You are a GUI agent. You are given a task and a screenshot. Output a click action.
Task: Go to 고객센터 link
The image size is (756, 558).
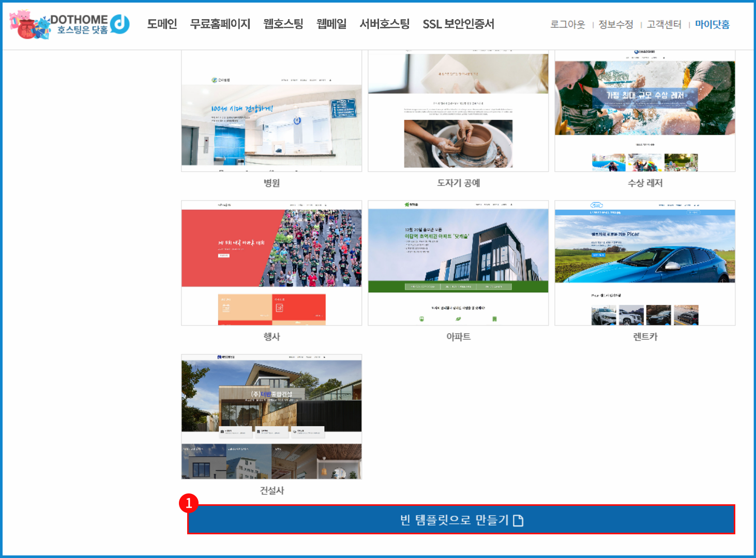[x=664, y=24]
